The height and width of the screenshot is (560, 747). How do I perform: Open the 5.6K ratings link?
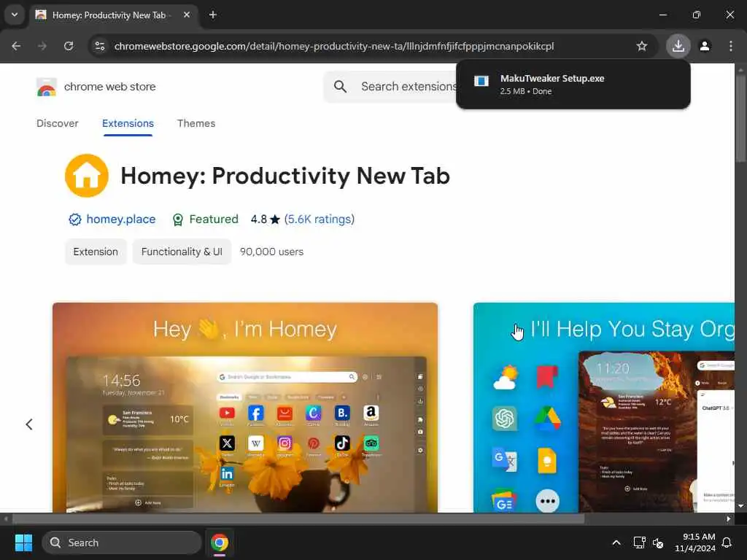tap(320, 219)
